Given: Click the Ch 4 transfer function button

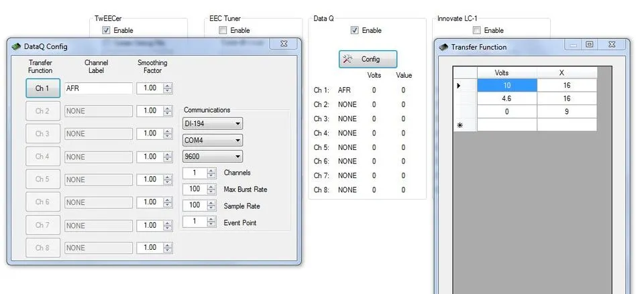Looking at the screenshot, I should point(43,157).
